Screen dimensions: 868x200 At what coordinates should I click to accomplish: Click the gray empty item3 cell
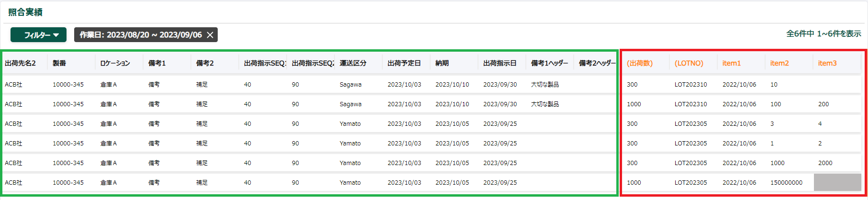837,182
